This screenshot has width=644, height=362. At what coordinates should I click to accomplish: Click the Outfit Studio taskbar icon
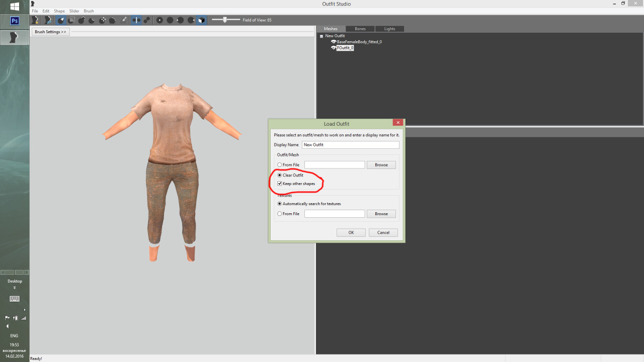(x=15, y=37)
